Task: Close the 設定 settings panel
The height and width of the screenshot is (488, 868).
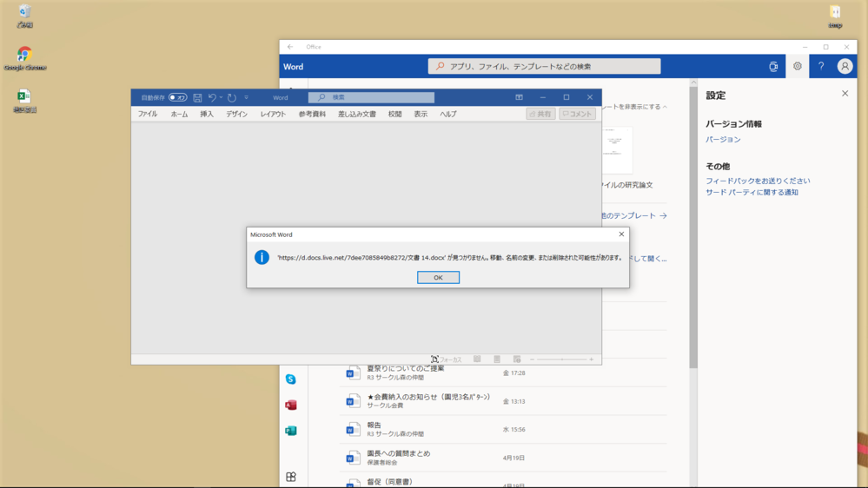Action: pos(845,94)
